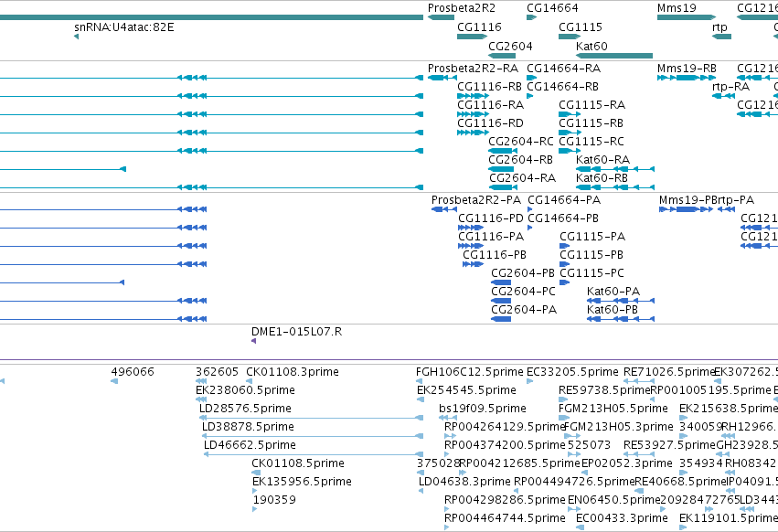
Task: Click EST 362605
Action: [218, 372]
